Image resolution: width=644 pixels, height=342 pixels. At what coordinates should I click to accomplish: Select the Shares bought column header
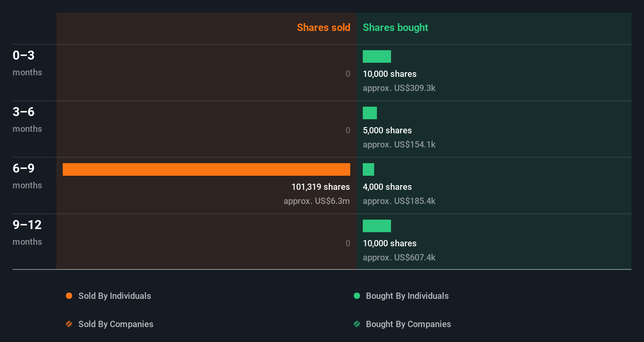coord(395,27)
